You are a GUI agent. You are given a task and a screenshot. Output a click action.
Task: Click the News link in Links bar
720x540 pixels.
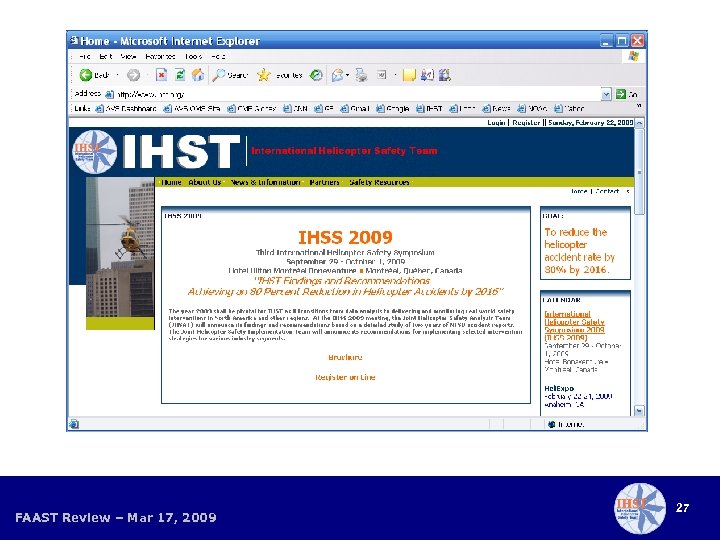coord(496,108)
